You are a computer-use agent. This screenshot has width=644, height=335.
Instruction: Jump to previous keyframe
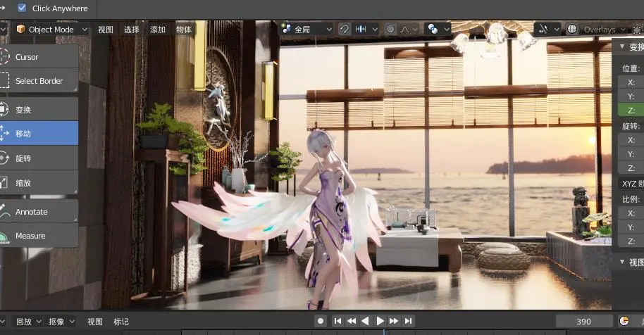pyautogui.click(x=352, y=321)
